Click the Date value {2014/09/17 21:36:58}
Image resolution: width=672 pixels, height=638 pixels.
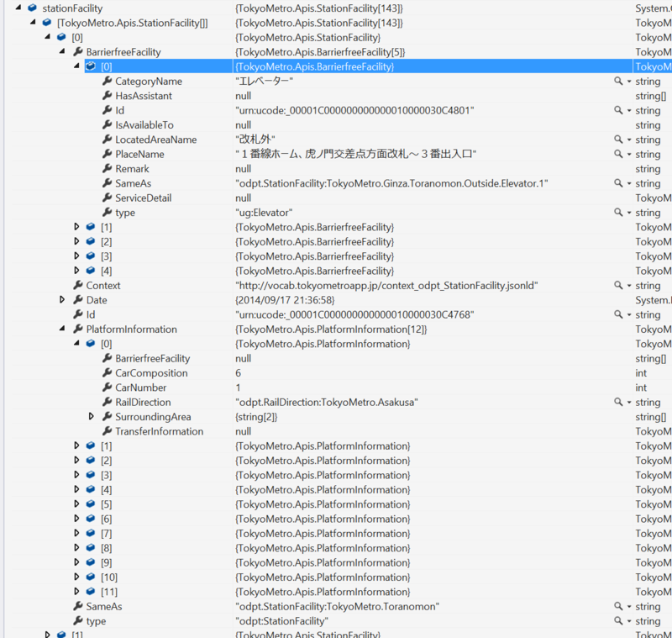285,300
